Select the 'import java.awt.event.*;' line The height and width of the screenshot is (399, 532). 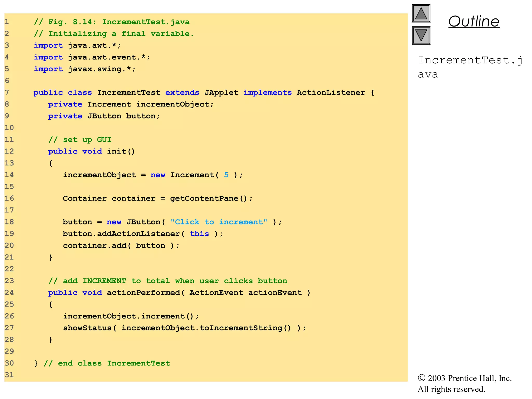(x=92, y=57)
